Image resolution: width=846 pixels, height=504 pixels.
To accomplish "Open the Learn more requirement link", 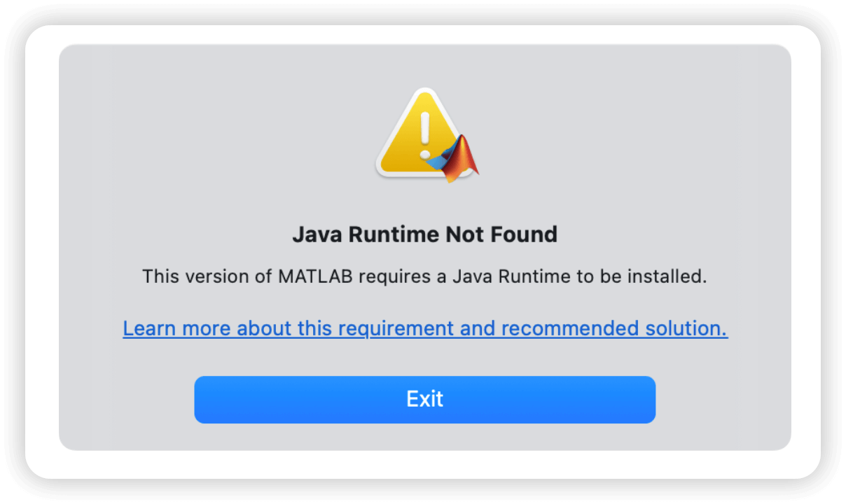I will [425, 328].
